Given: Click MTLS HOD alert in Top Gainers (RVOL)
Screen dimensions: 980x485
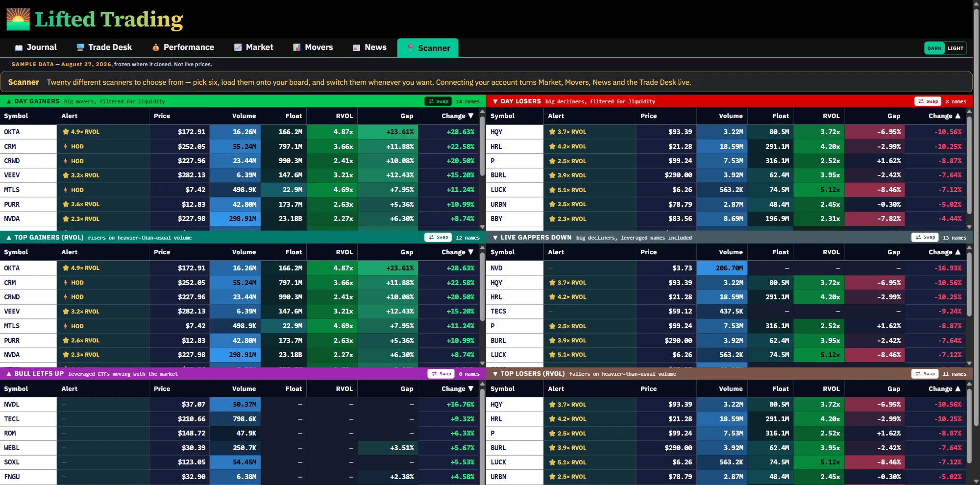Looking at the screenshot, I should [73, 326].
